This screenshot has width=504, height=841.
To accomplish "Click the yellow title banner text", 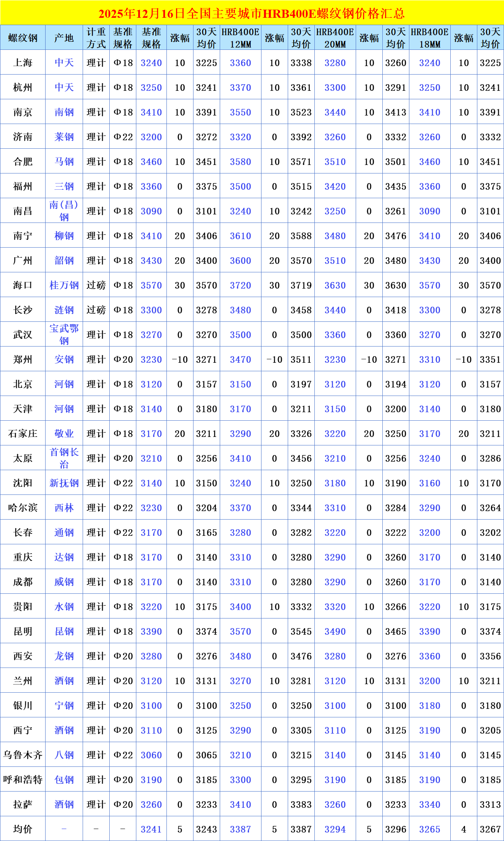I will [252, 14].
